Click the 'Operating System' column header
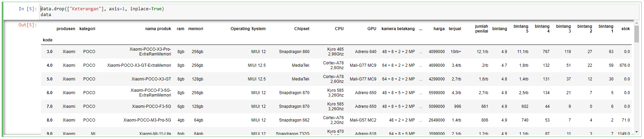This screenshot has width=644, height=139. 248,29
